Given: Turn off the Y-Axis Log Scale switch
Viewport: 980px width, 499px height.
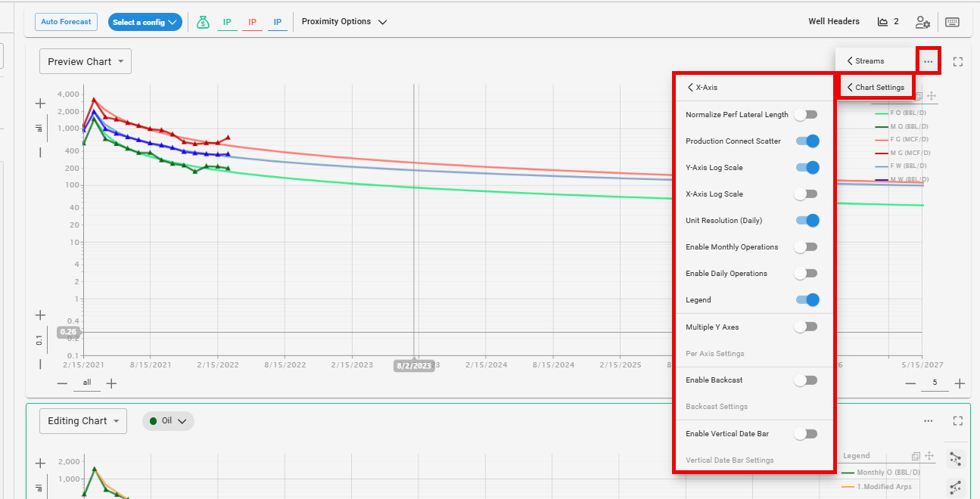Looking at the screenshot, I should point(807,168).
